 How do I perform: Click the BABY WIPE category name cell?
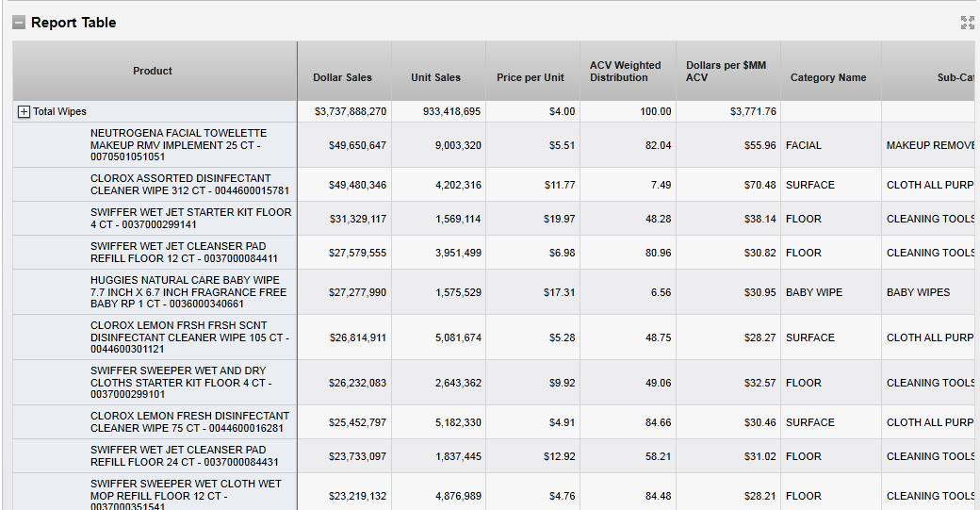pos(814,292)
